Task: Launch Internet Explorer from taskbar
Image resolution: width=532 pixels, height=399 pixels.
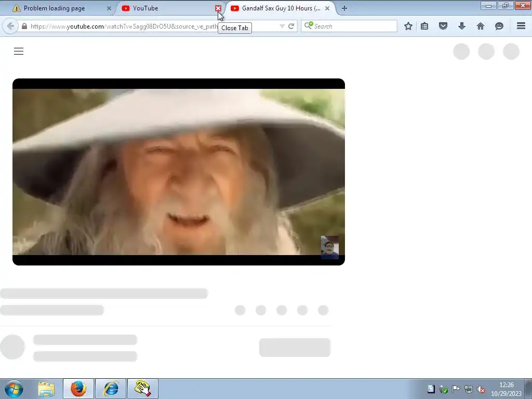Action: pyautogui.click(x=111, y=389)
